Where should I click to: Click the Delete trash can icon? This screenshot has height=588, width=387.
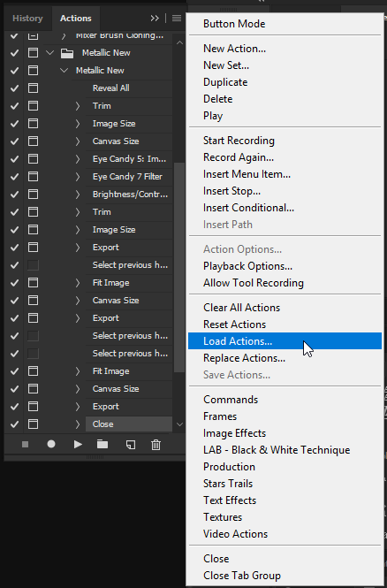point(156,445)
